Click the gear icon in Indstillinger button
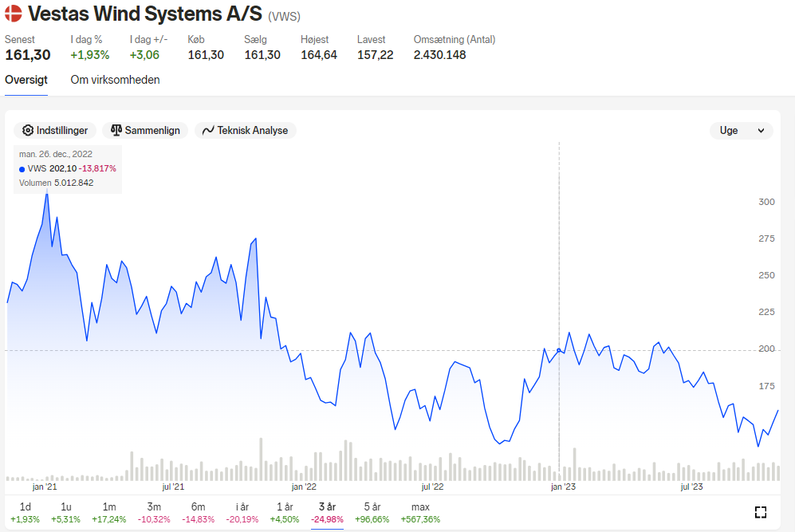 28,130
